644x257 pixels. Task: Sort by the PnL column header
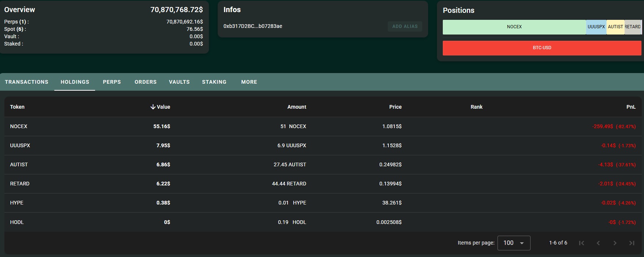(x=631, y=107)
